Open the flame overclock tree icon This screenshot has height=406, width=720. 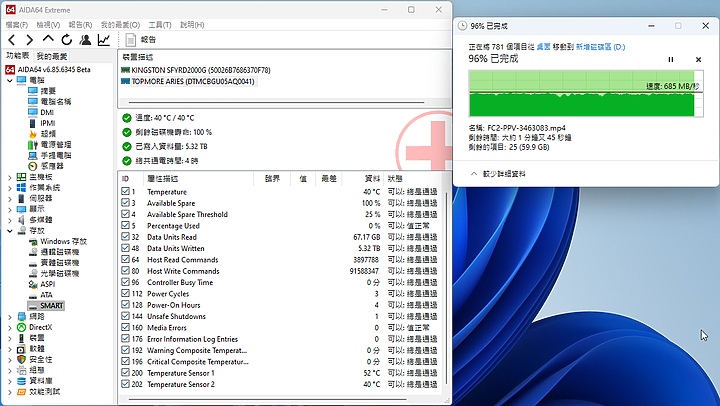33,134
